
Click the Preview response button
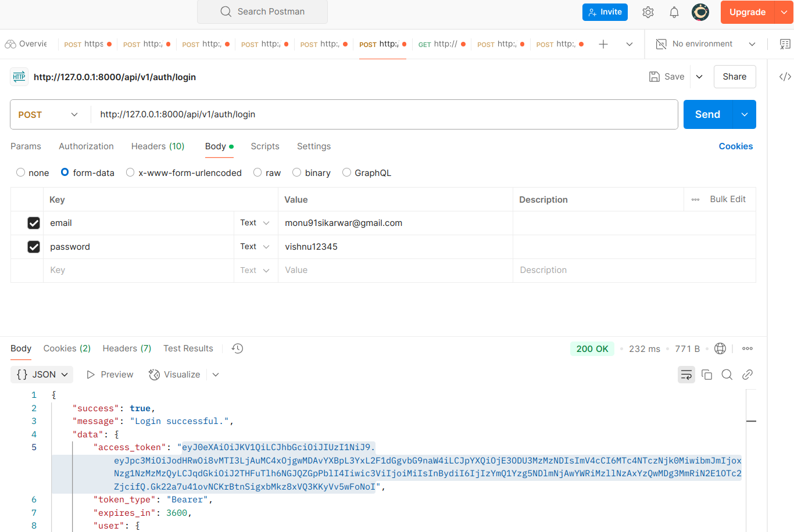point(110,375)
